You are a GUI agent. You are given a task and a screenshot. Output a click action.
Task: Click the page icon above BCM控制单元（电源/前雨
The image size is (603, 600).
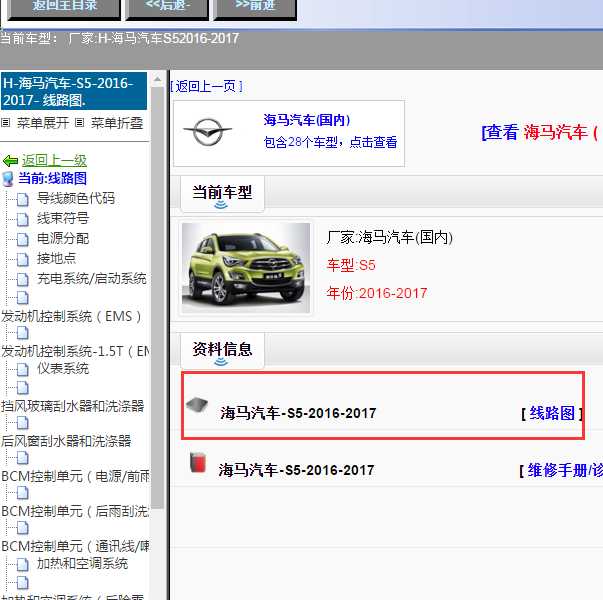pos(23,458)
